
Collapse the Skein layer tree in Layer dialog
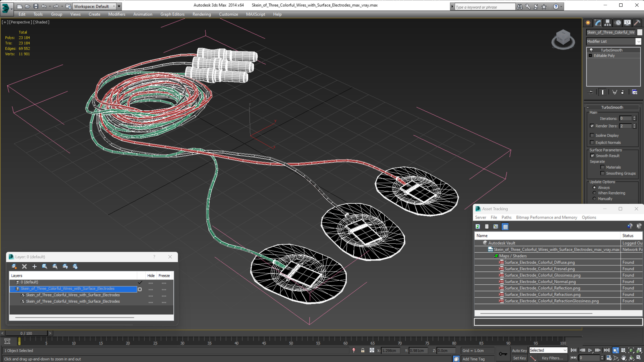pyautogui.click(x=12, y=288)
